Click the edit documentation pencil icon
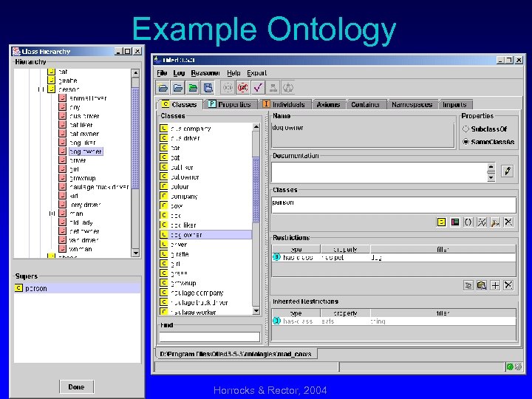 508,171
